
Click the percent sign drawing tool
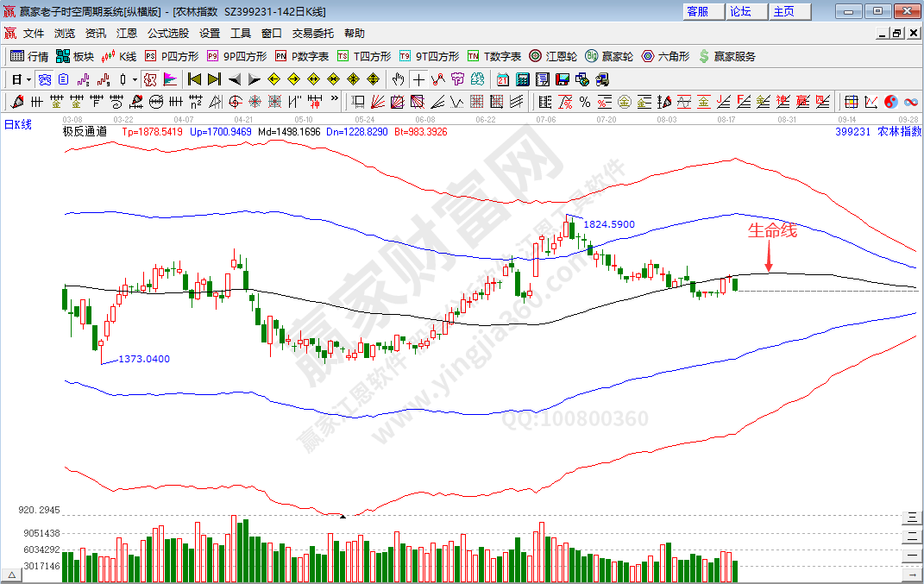coord(584,102)
